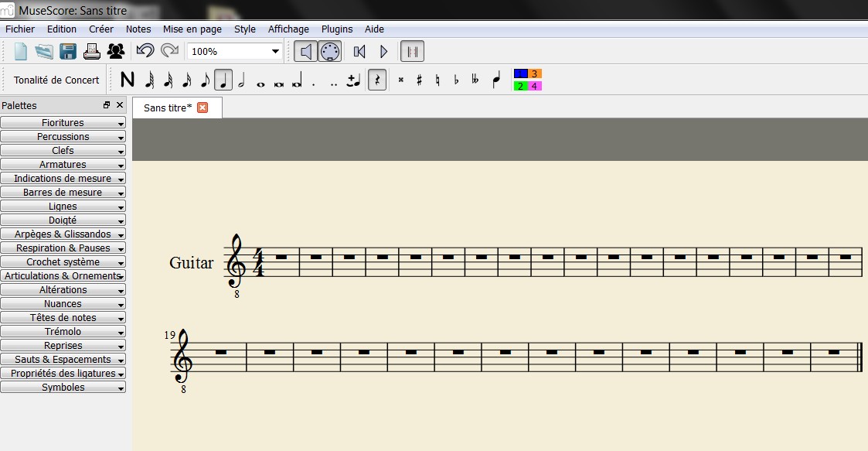Select the flat accidental icon
868x451 pixels.
click(456, 80)
